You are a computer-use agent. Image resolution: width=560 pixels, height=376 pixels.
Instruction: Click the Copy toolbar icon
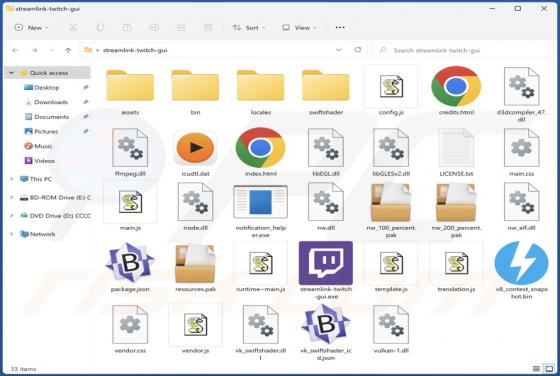(100, 27)
